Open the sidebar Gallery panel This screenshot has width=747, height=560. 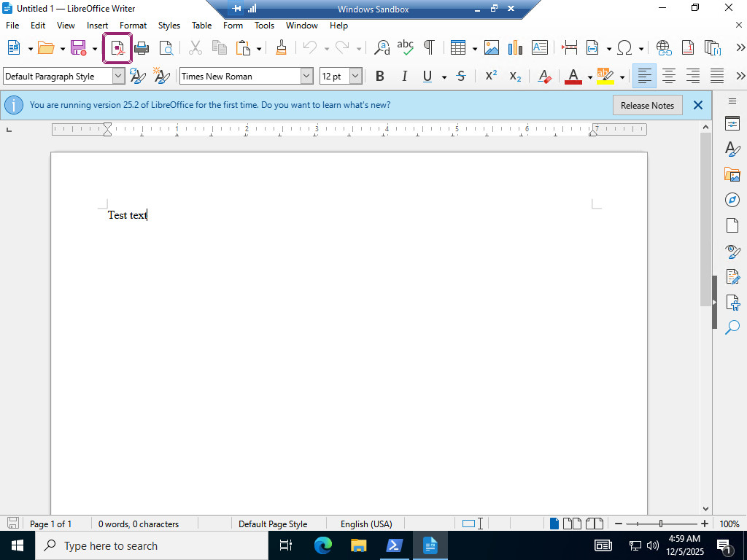coord(732,174)
